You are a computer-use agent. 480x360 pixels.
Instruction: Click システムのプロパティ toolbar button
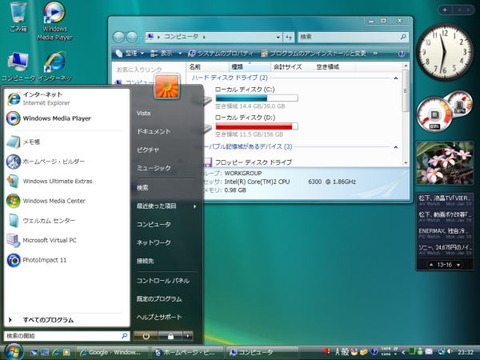[x=221, y=53]
